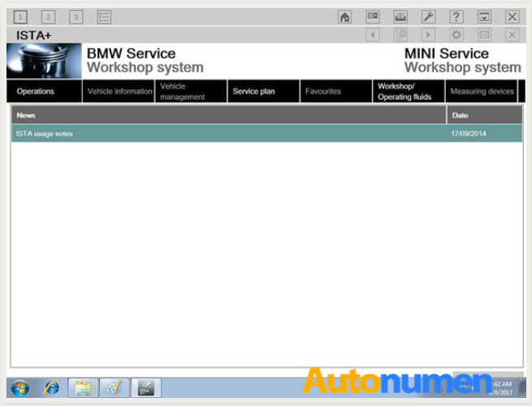The height and width of the screenshot is (406, 532).
Task: Open the Paint app in the taskbar
Action: click(x=115, y=387)
